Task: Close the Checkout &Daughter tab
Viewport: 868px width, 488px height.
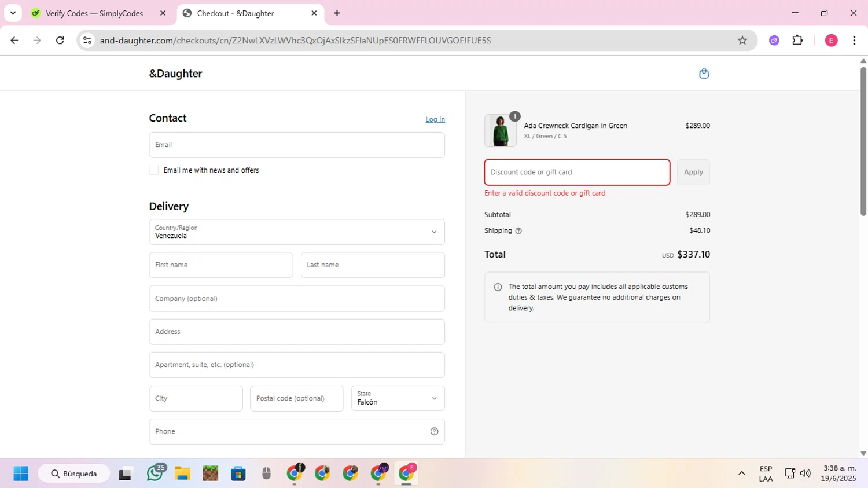Action: tap(314, 13)
